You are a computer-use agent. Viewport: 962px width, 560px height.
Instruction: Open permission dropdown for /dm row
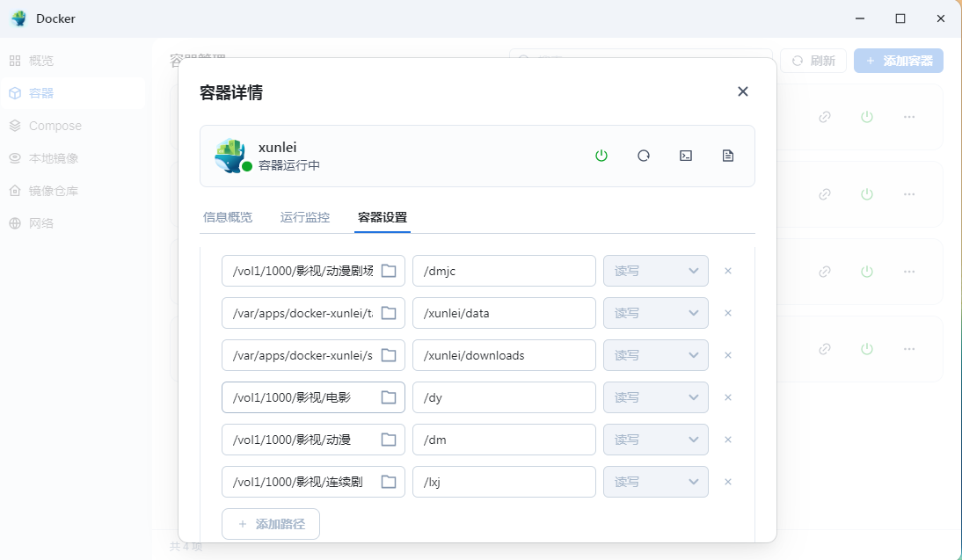point(656,440)
